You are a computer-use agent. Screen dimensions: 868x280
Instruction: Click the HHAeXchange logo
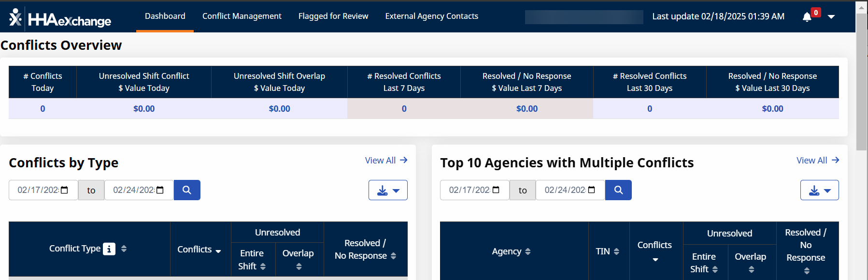(x=60, y=18)
